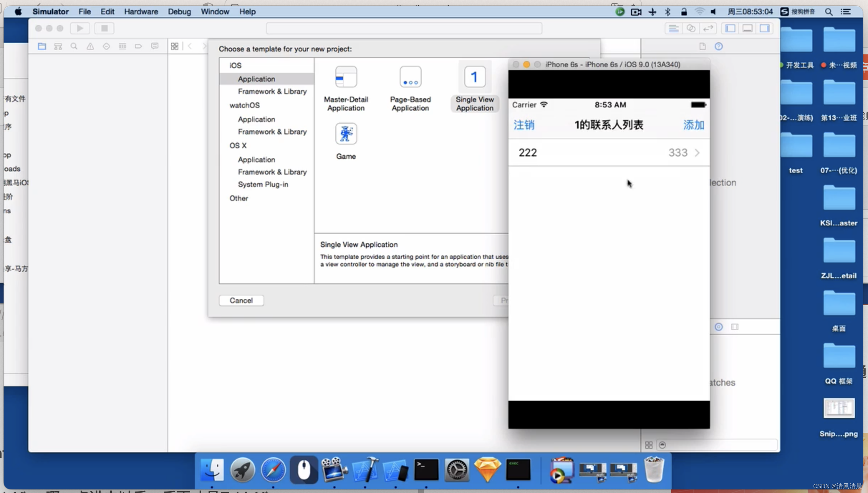Open the Breakpoint navigator icon
This screenshot has height=493, width=868.
[139, 46]
